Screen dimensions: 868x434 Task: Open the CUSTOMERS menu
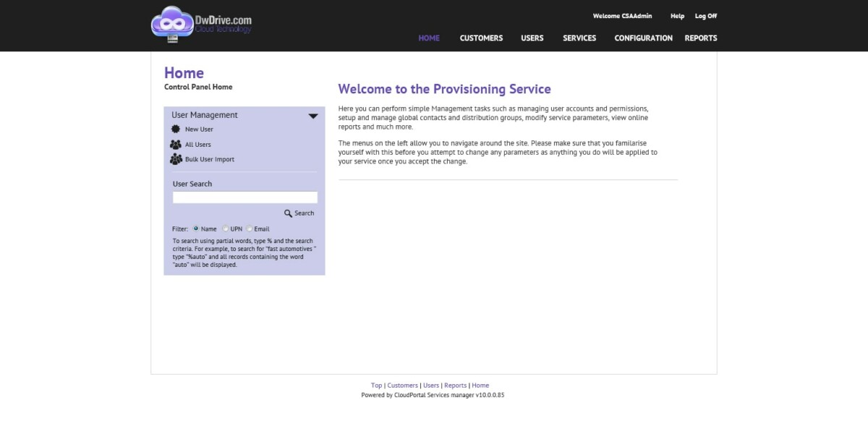coord(481,38)
